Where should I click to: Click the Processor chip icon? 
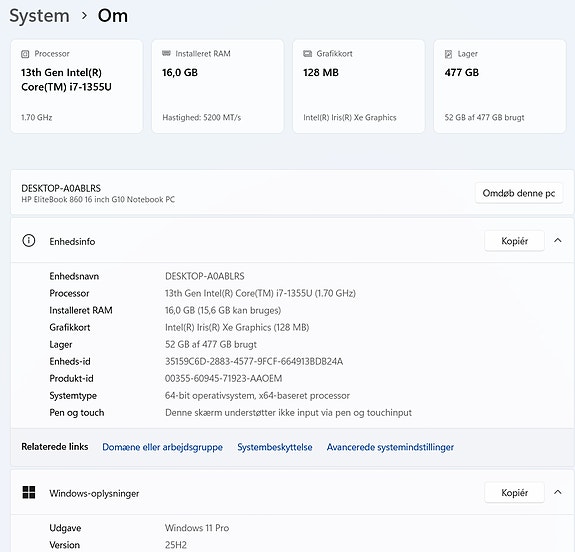click(x=25, y=54)
